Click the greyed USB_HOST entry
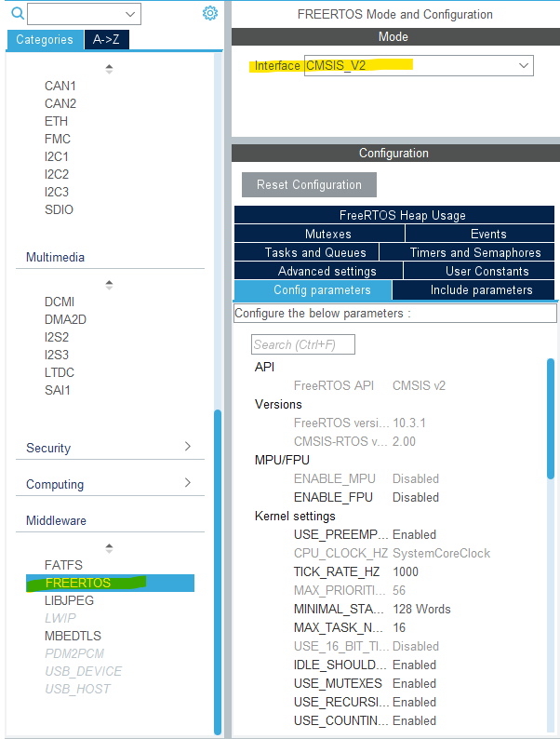The image size is (560, 739). 78,689
